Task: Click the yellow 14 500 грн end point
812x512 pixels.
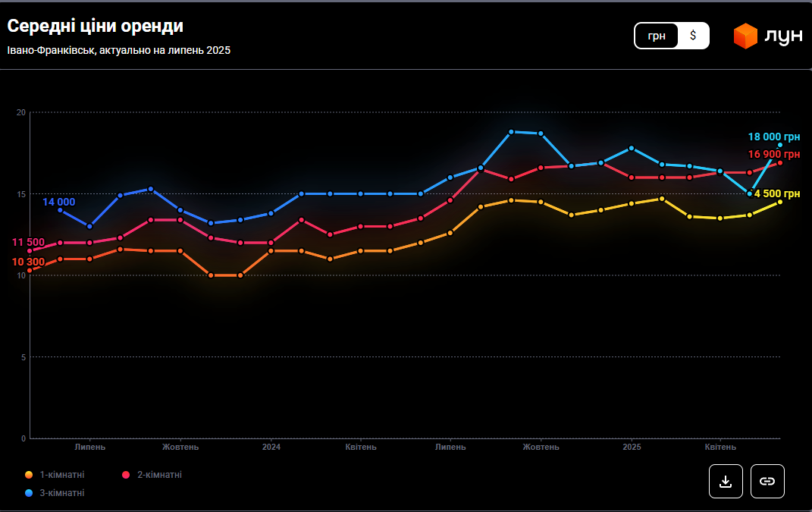Action: [x=779, y=202]
